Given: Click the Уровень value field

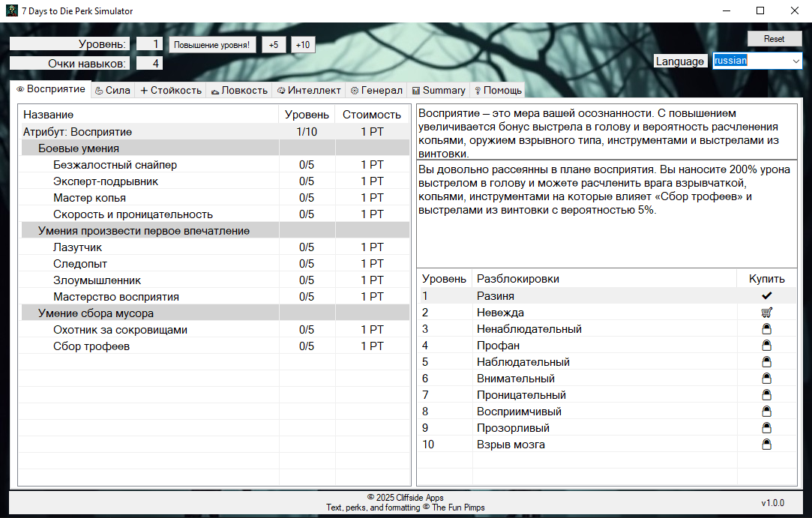Looking at the screenshot, I should tap(149, 44).
